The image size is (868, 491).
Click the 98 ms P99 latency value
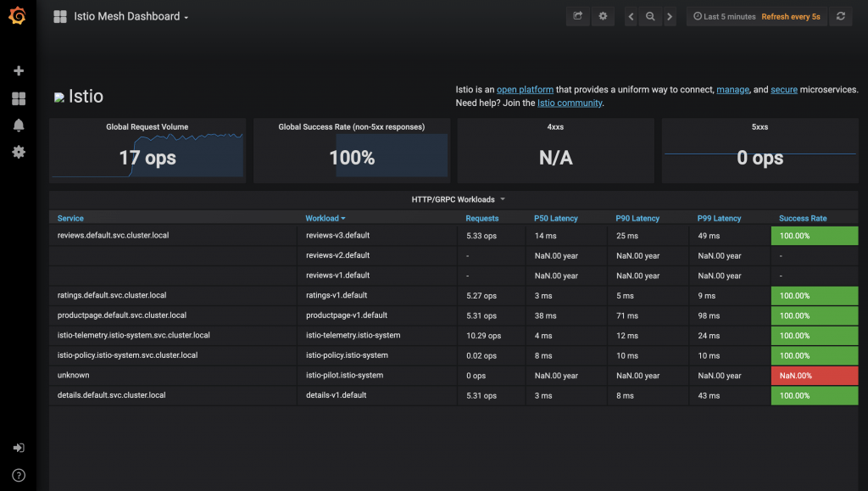(709, 315)
